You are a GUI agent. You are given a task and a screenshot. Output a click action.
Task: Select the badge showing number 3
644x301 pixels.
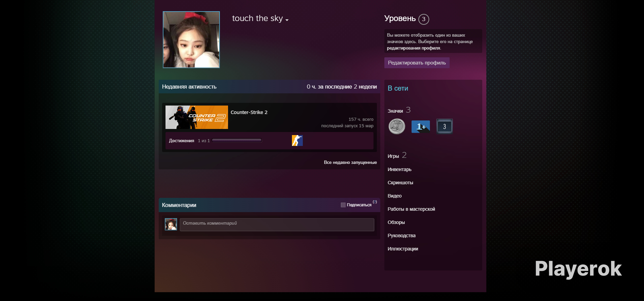(x=444, y=127)
